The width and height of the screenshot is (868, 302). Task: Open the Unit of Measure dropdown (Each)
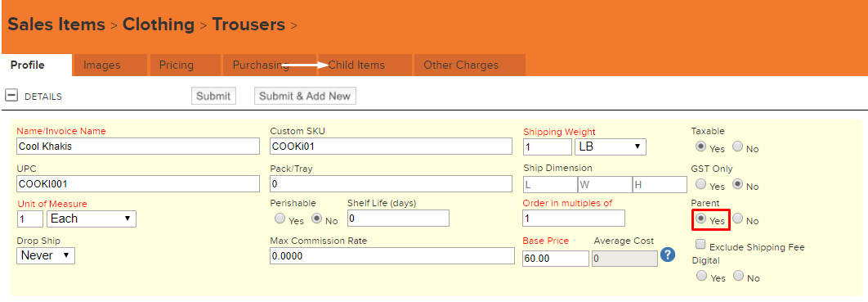pos(92,219)
